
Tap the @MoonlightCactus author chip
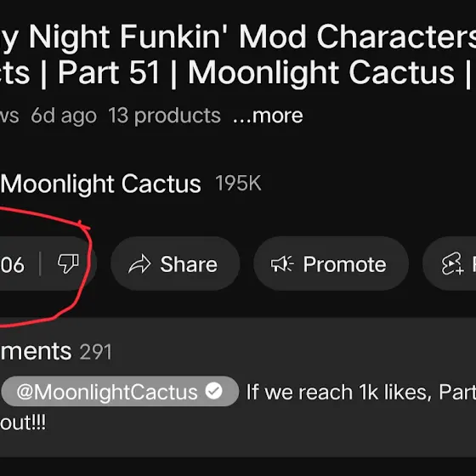120,391
